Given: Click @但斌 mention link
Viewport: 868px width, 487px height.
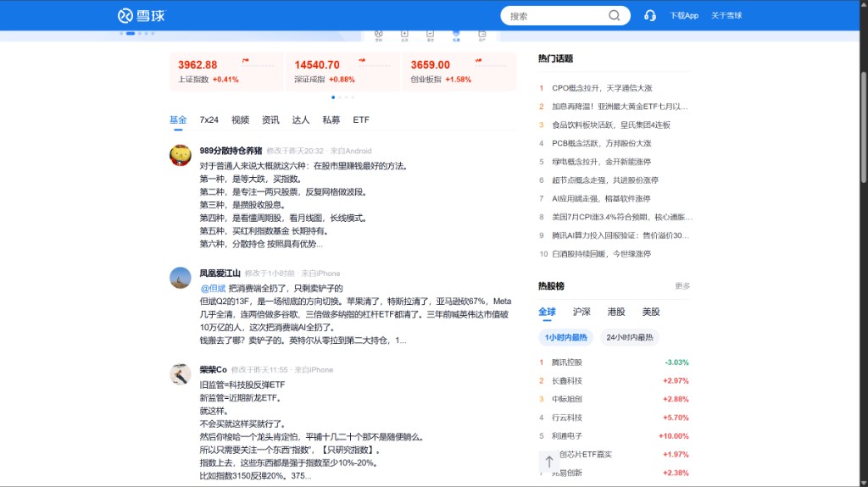Looking at the screenshot, I should (x=213, y=288).
